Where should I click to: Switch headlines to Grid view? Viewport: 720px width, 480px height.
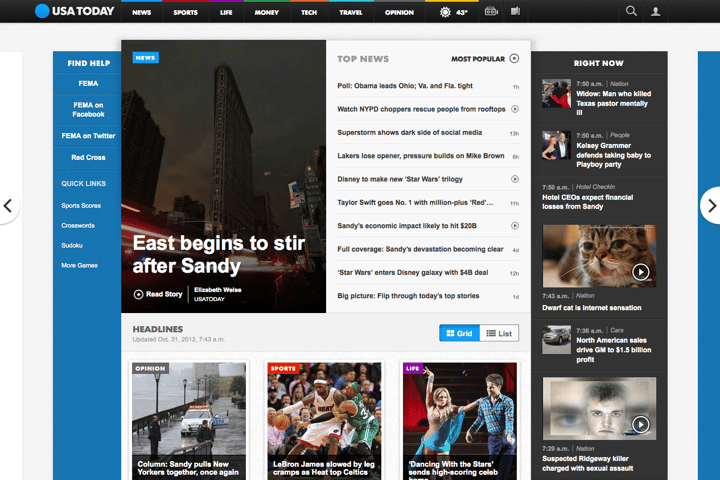pyautogui.click(x=459, y=333)
